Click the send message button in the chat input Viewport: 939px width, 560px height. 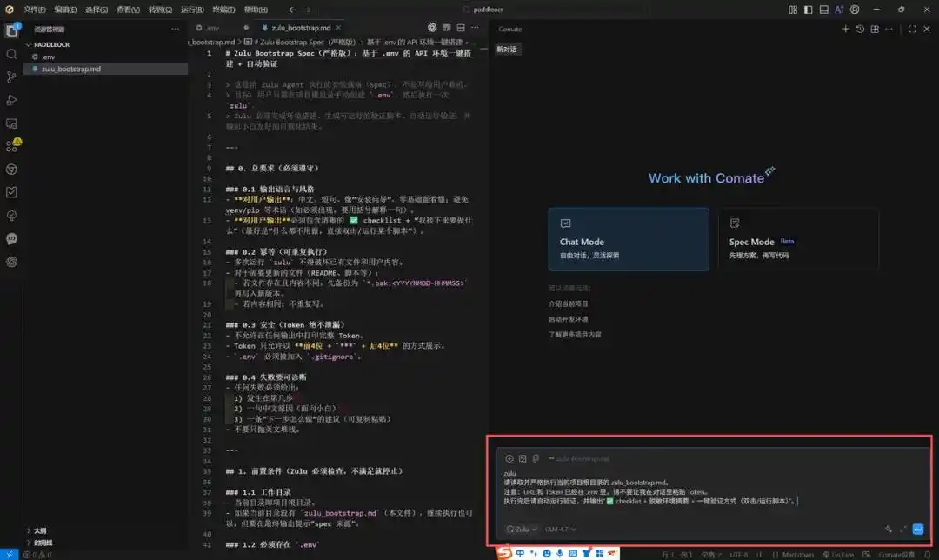[x=918, y=529]
